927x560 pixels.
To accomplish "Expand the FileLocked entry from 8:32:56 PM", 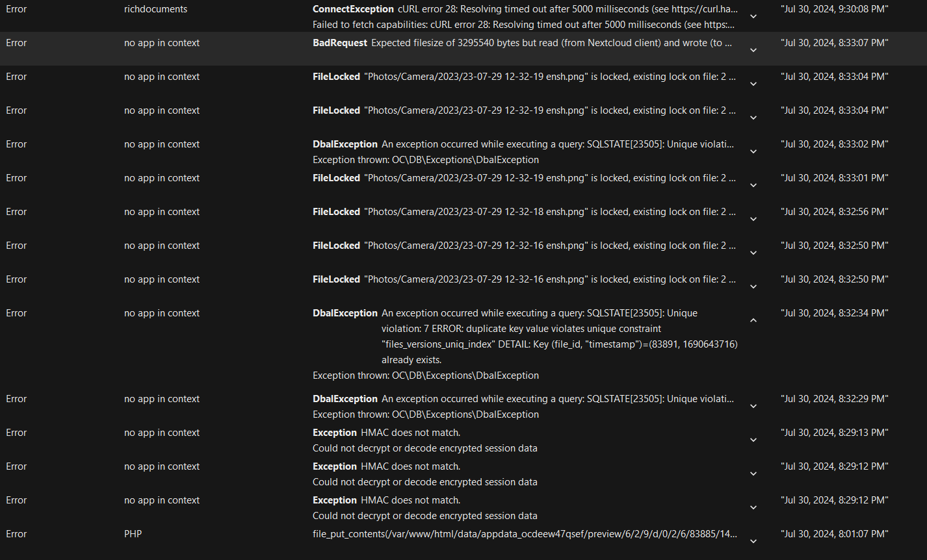I will click(753, 219).
